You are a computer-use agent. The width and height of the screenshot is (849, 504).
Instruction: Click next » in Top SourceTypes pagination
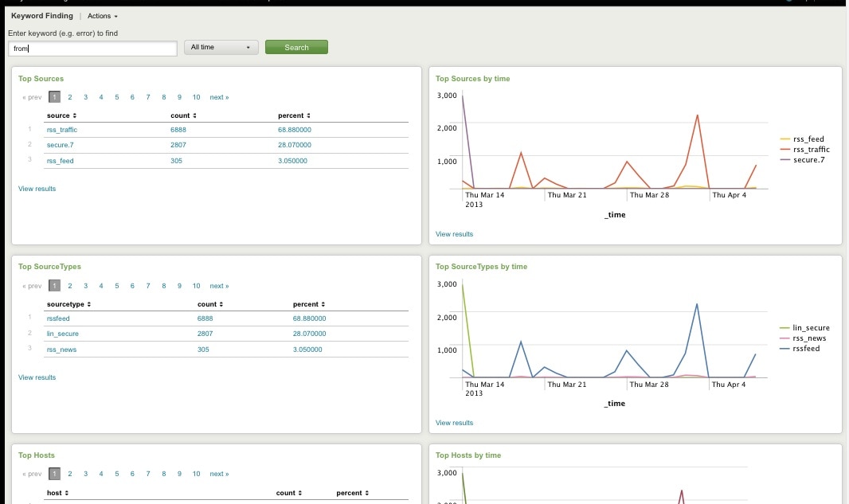pyautogui.click(x=219, y=286)
